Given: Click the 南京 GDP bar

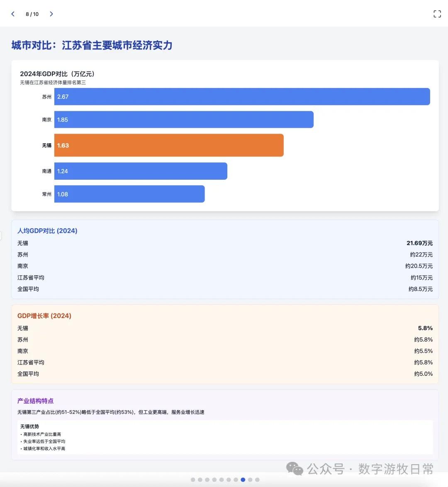Looking at the screenshot, I should pyautogui.click(x=184, y=120).
